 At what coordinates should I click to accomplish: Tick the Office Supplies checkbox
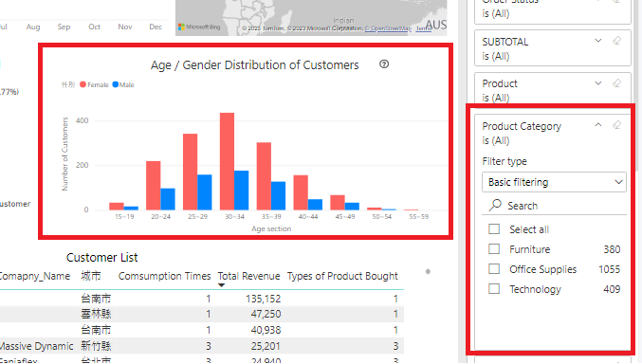[494, 269]
